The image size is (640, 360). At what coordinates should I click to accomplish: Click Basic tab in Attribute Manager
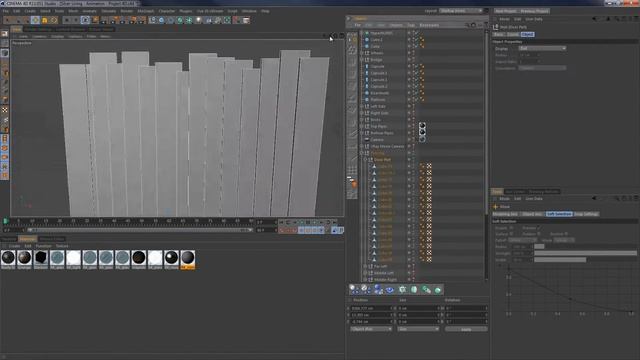pos(499,35)
